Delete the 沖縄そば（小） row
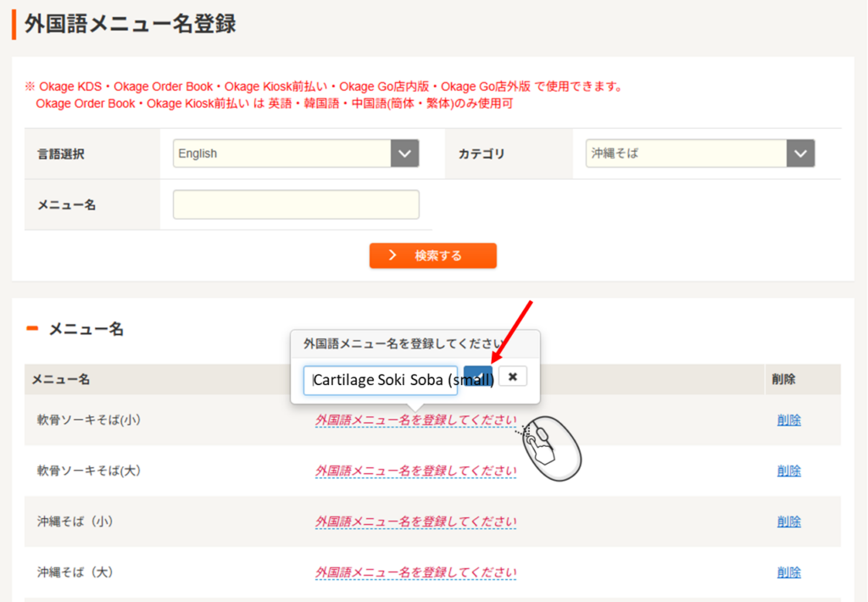Screen dimensions: 868x602 [788, 521]
